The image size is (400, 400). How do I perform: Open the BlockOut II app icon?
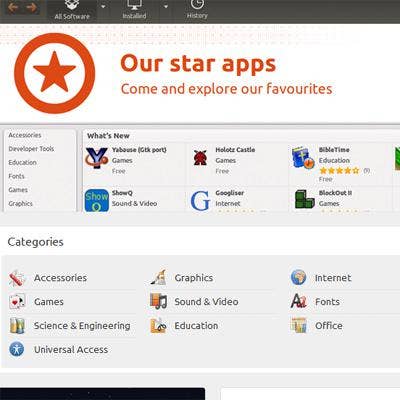click(304, 199)
